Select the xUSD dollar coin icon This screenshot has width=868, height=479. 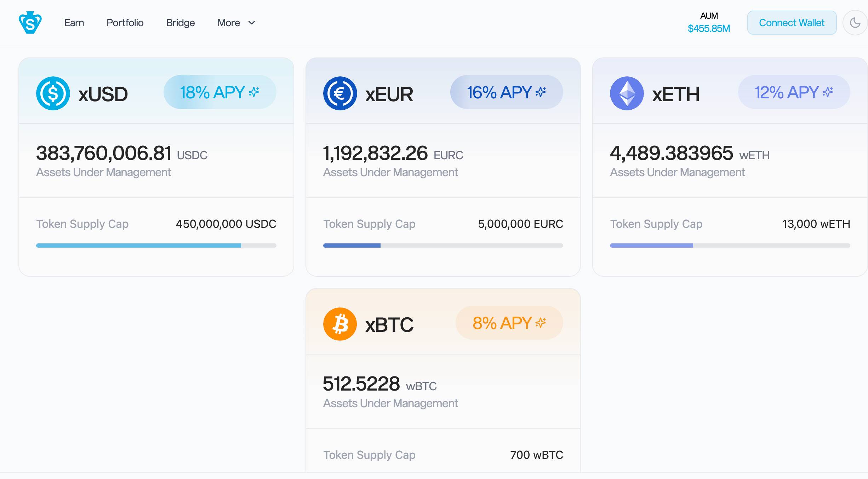click(52, 93)
